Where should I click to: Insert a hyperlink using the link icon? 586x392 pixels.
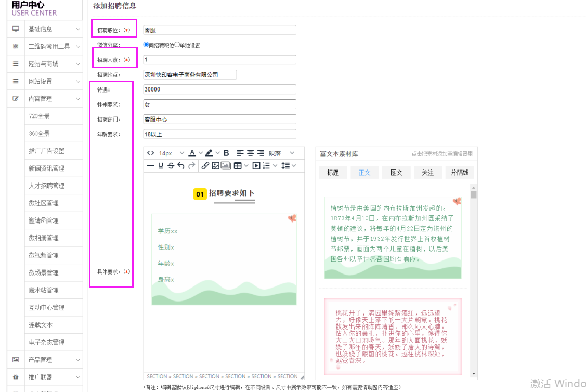tap(205, 166)
